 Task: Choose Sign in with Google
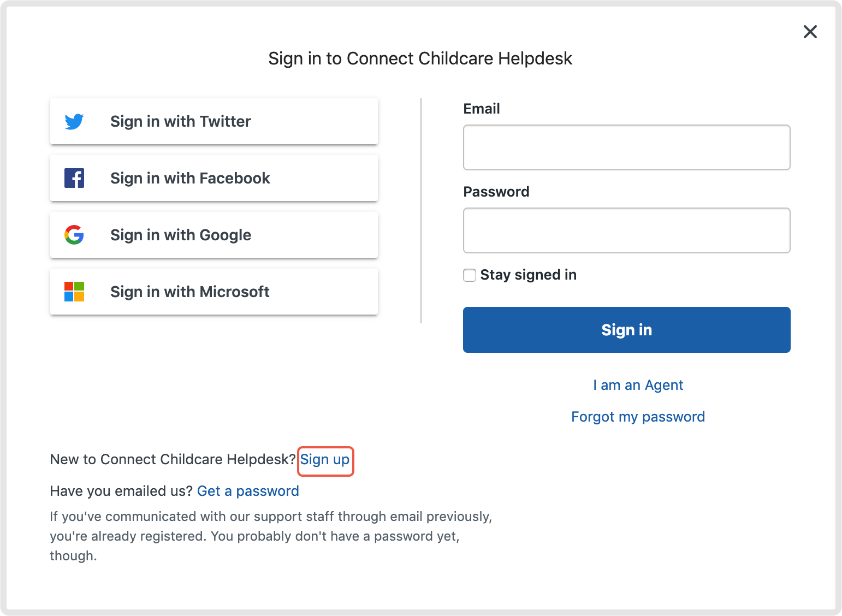214,235
